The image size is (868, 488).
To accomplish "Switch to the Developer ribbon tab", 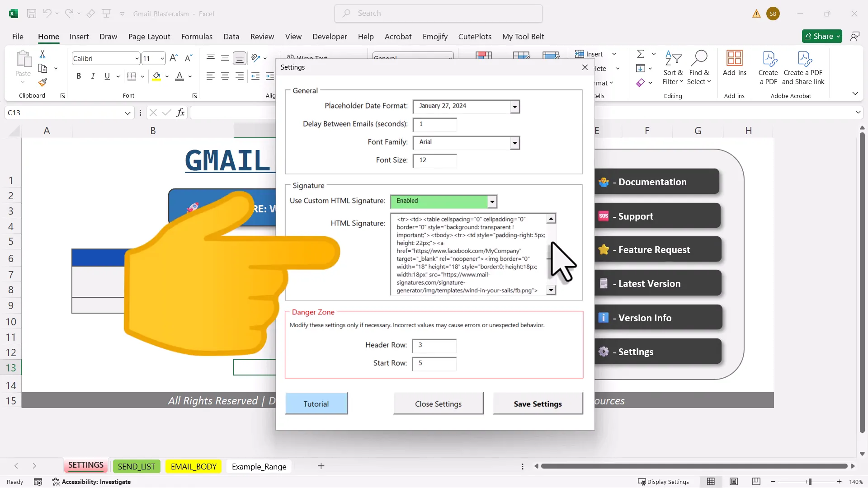I will pos(330,37).
